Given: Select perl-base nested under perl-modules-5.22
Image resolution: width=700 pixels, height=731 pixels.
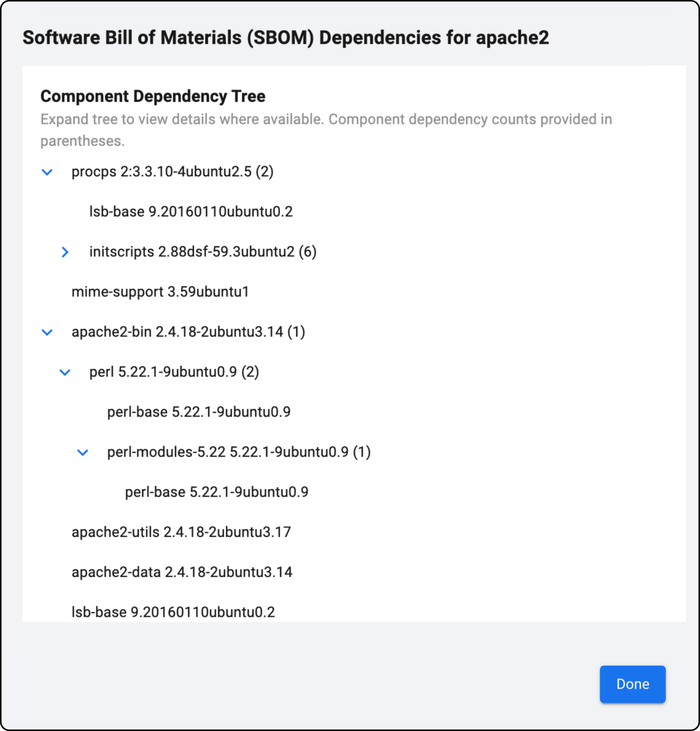Looking at the screenshot, I should [x=216, y=492].
